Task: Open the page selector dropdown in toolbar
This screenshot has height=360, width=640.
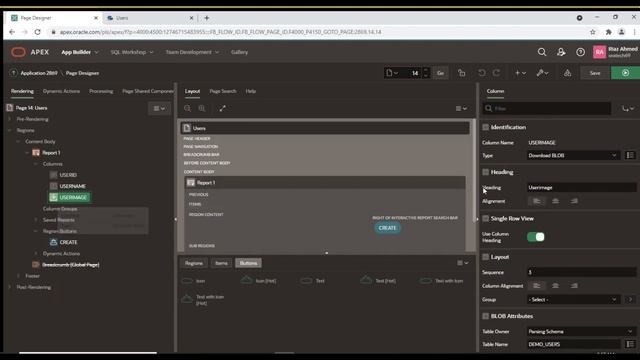Action: (x=392, y=73)
